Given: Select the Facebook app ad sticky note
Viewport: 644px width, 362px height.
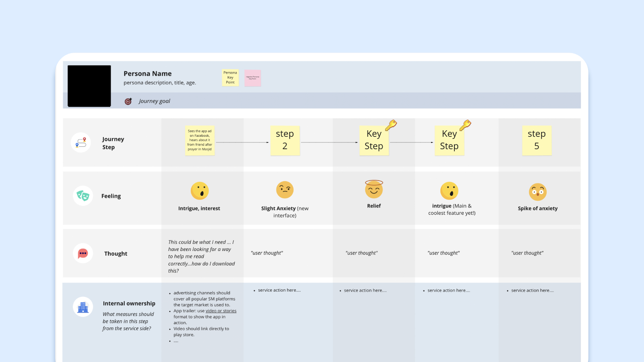Looking at the screenshot, I should point(200,140).
